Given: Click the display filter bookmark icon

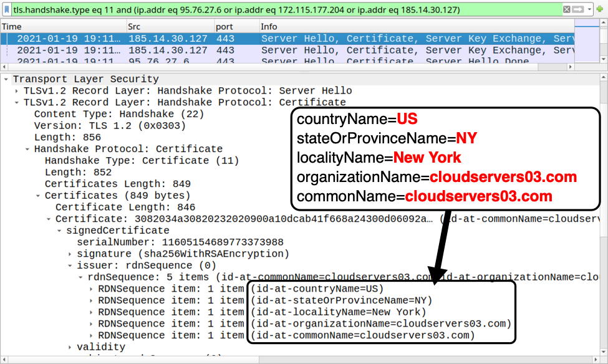Looking at the screenshot, I should point(6,10).
